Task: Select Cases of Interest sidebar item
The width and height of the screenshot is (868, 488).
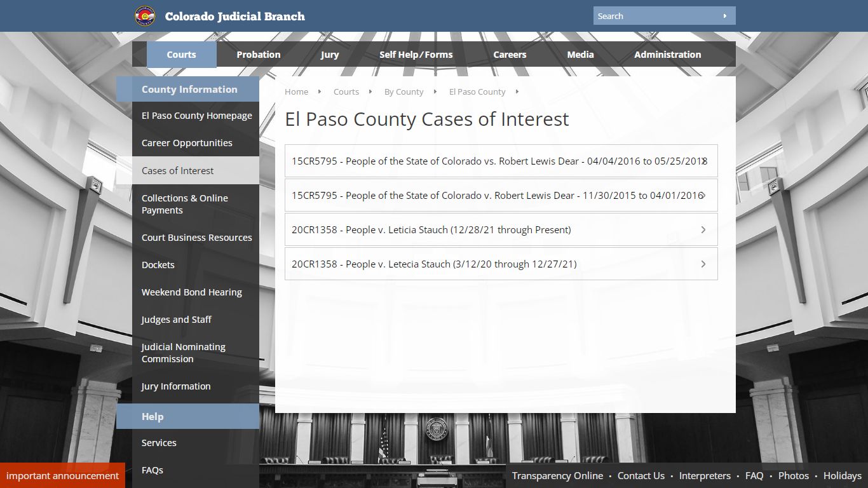Action: 187,170
